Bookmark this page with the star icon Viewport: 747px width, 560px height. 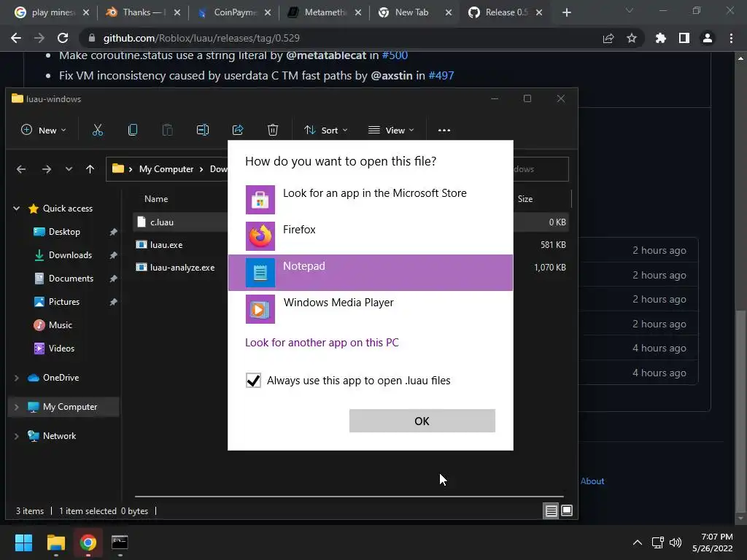(x=632, y=38)
